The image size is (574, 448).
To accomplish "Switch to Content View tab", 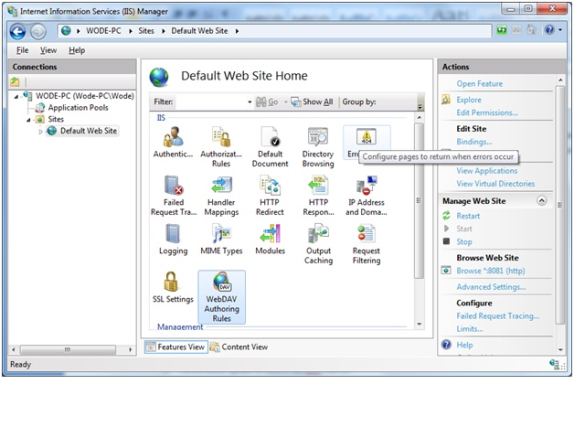I will pyautogui.click(x=239, y=347).
